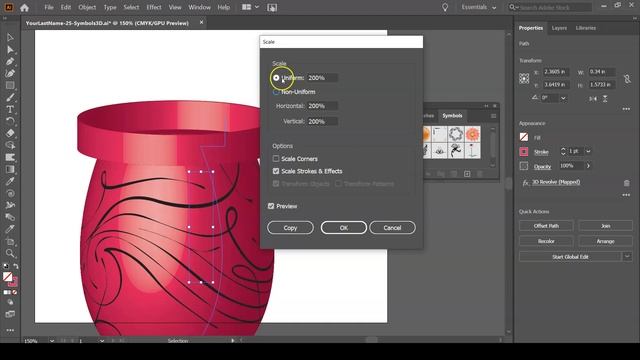The width and height of the screenshot is (640, 360).
Task: Toggle Scale Strokes & Effects checkbox
Action: click(x=276, y=171)
